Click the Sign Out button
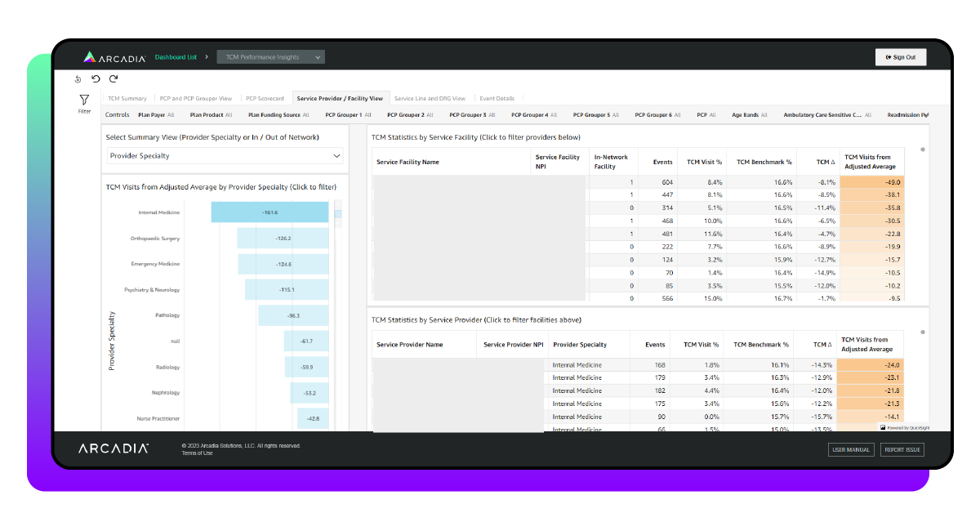This screenshot has width=980, height=531. tap(901, 56)
